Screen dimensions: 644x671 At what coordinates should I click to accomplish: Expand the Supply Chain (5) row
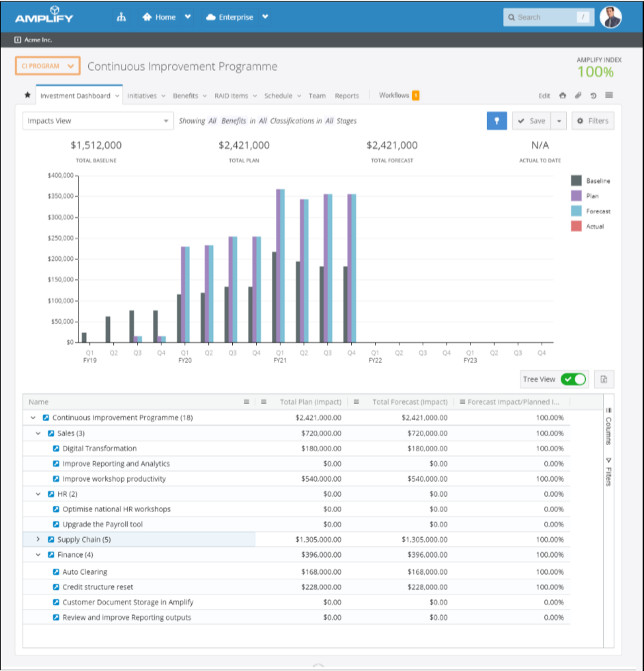pos(38,540)
